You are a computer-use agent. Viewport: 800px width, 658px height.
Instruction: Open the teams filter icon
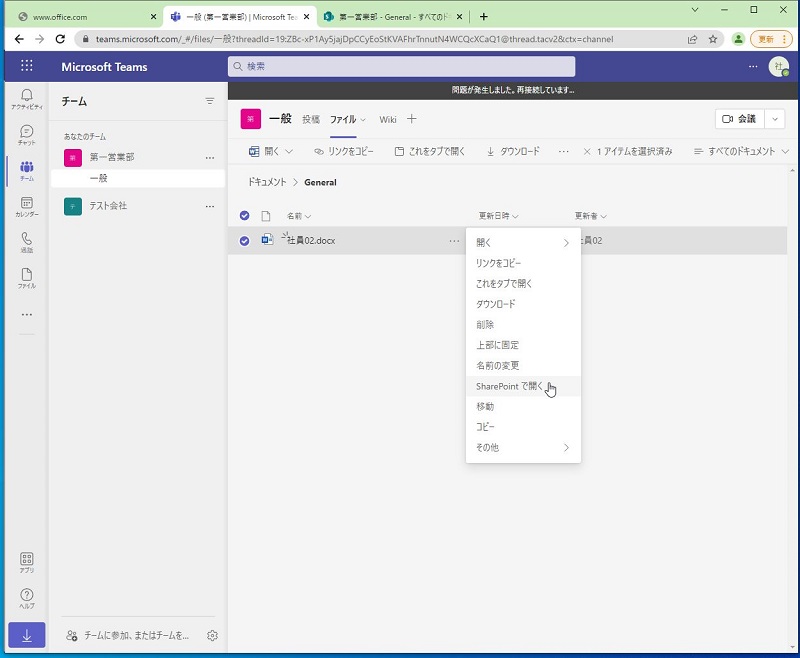[210, 101]
